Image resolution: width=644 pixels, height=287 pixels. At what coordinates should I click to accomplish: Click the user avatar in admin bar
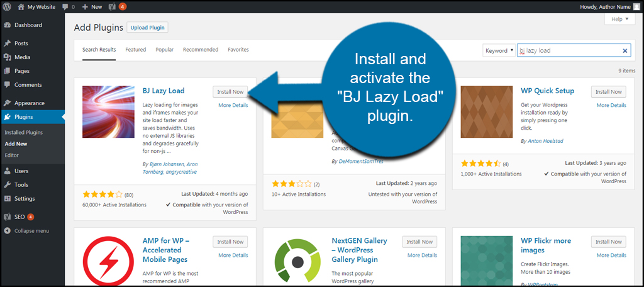636,6
